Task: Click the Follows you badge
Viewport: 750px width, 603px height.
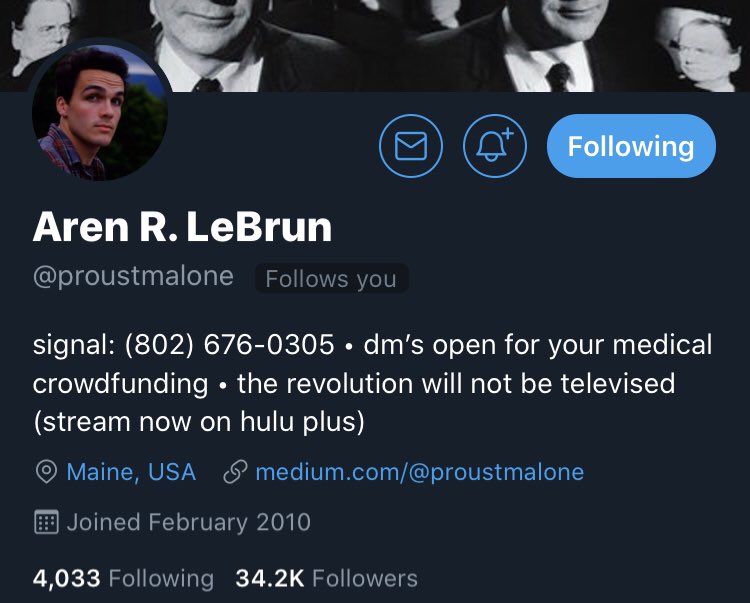Action: pyautogui.click(x=331, y=278)
